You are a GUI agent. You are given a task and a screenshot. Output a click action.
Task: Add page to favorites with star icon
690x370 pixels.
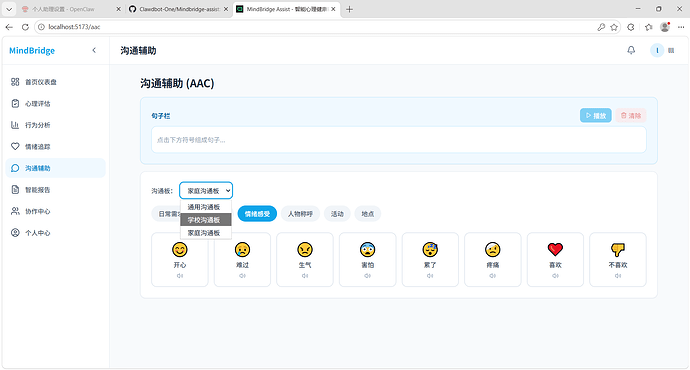pos(614,27)
